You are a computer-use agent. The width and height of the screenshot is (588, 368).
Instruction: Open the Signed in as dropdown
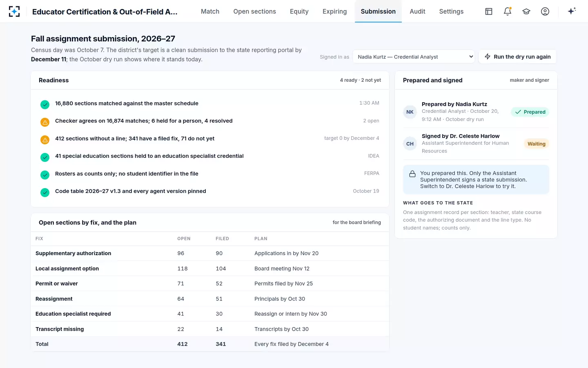tap(414, 57)
